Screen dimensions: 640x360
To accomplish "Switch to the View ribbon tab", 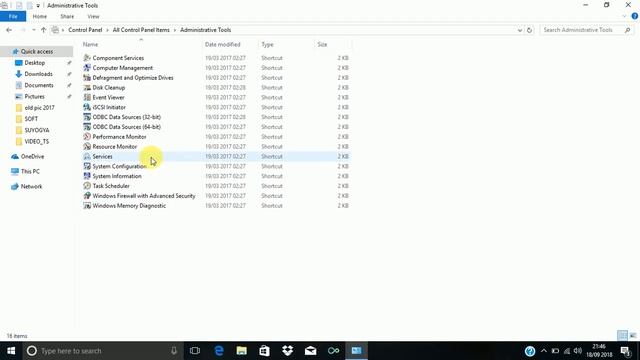I will (x=93, y=16).
